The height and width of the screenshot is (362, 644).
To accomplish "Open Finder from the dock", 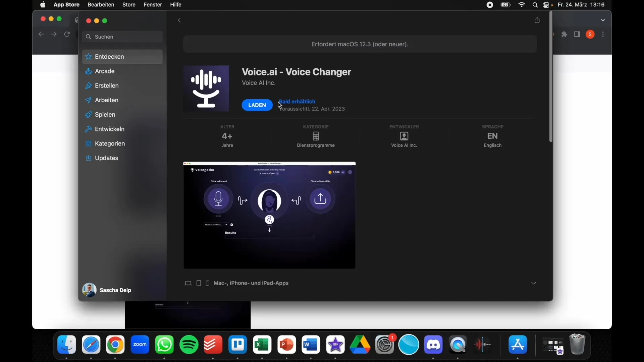I will click(x=66, y=345).
